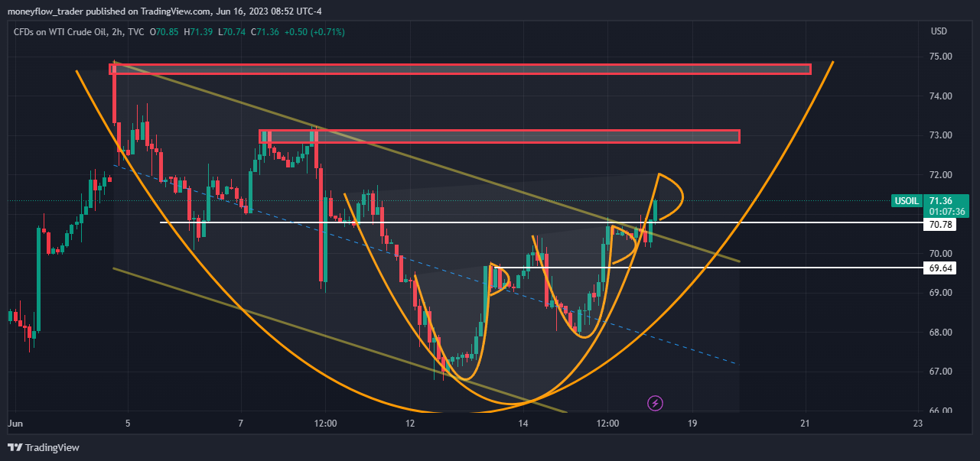Click the 66.00 price axis label
The height and width of the screenshot is (461, 980).
coord(941,411)
